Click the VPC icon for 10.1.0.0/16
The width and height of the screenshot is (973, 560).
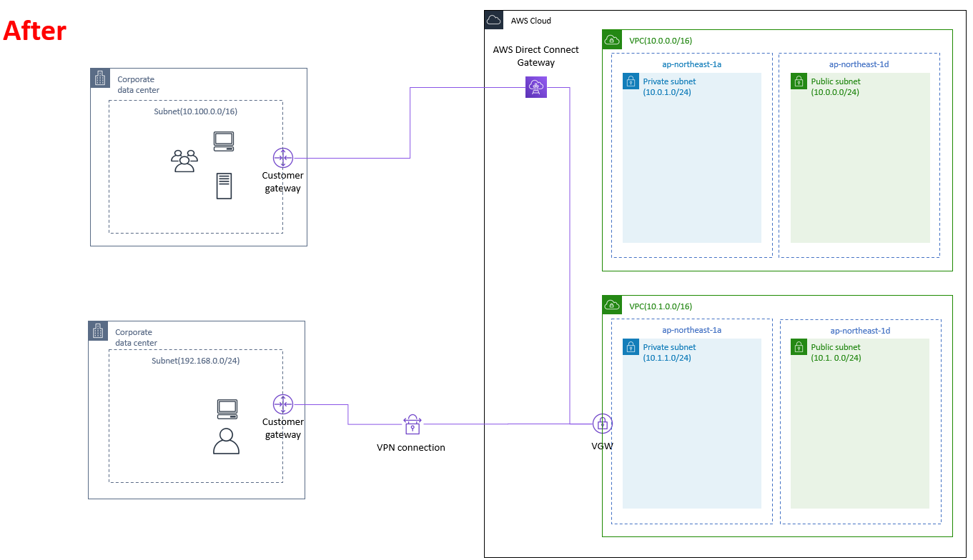tap(611, 304)
